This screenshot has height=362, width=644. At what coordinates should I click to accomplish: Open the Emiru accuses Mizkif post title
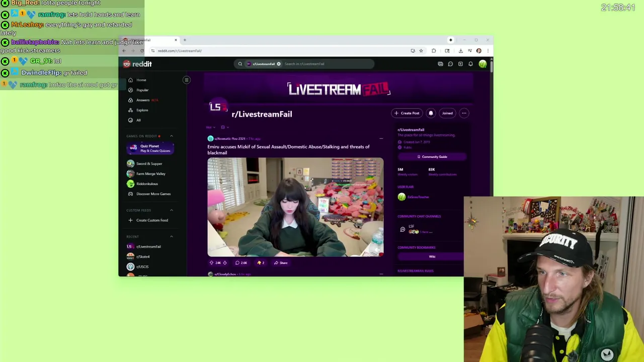[x=288, y=150]
